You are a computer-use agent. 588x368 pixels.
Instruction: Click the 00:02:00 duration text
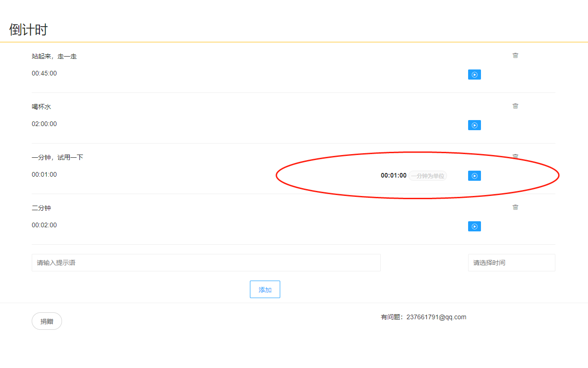click(x=45, y=225)
